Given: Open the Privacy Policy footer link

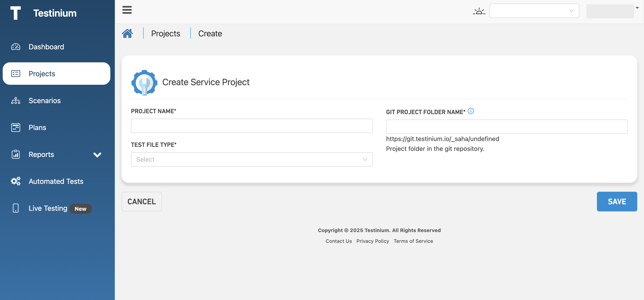Looking at the screenshot, I should point(372,241).
